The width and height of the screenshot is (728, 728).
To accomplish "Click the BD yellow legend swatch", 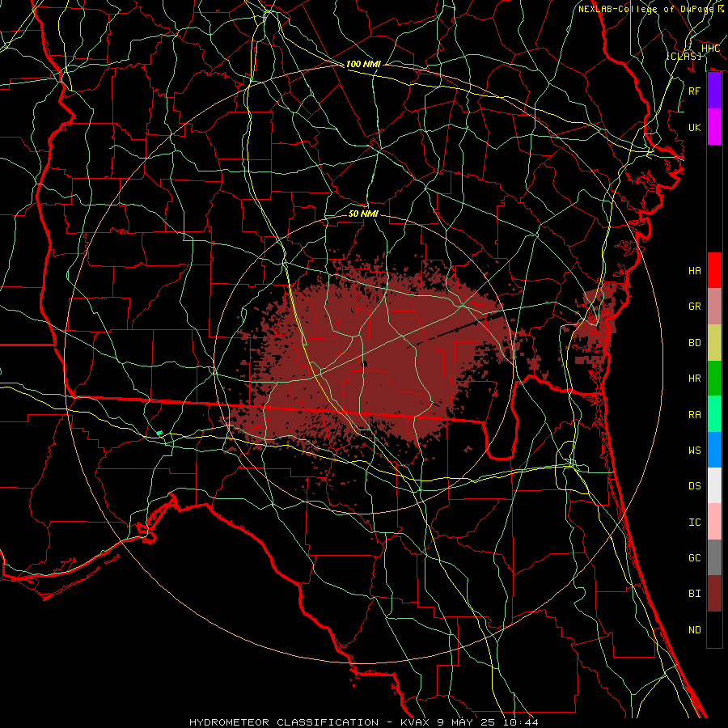I will coord(714,342).
